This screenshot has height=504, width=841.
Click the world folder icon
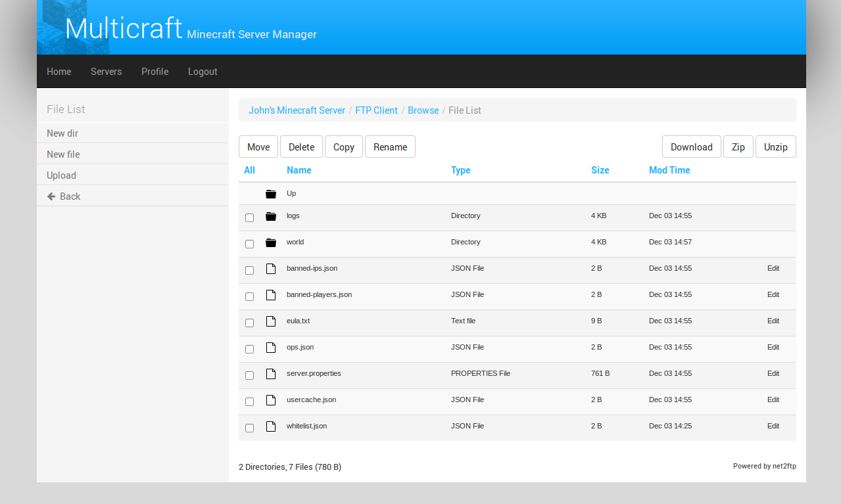tap(271, 242)
